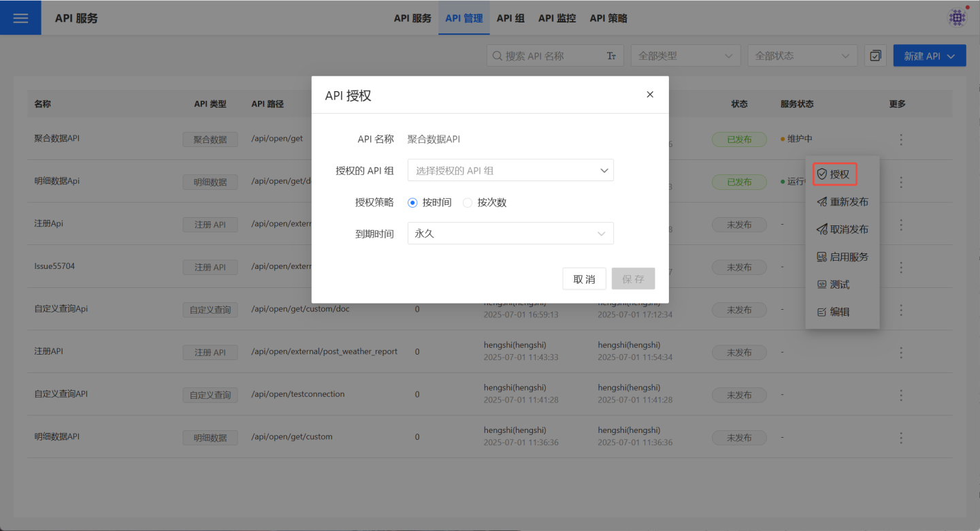
Task: Click the 新建 API button
Action: pyautogui.click(x=929, y=56)
